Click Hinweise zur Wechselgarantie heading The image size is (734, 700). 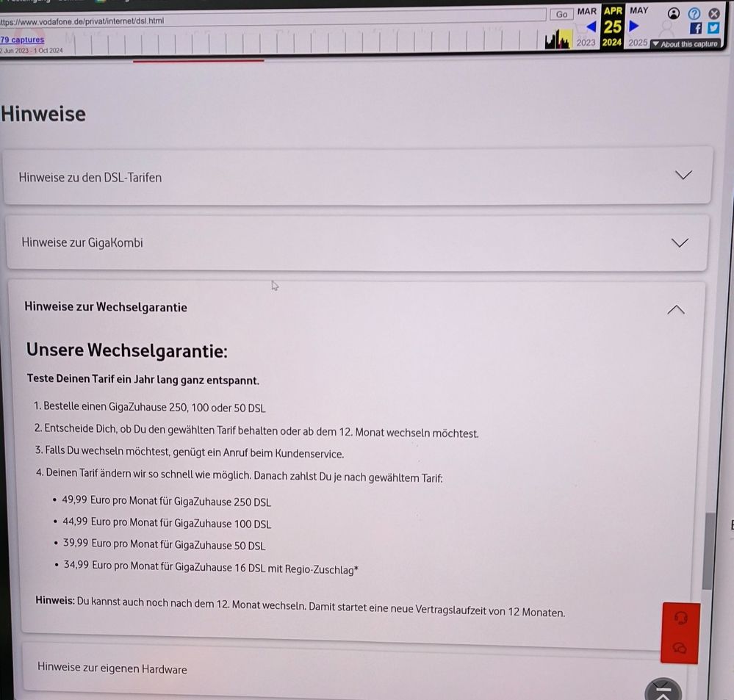(x=106, y=307)
